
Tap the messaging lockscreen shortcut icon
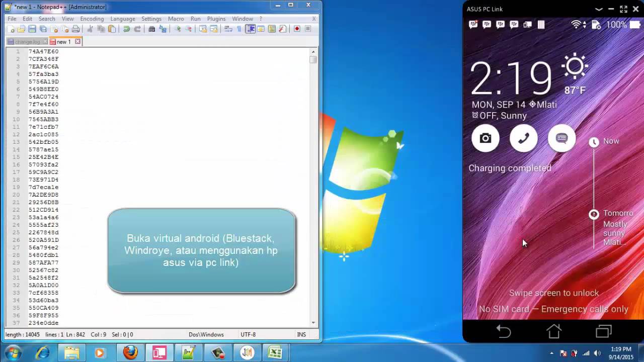click(x=562, y=138)
